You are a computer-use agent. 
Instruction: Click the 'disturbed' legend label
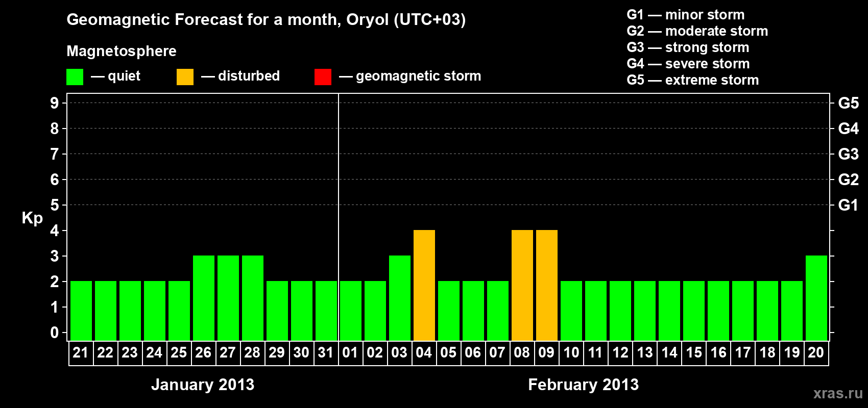[249, 76]
